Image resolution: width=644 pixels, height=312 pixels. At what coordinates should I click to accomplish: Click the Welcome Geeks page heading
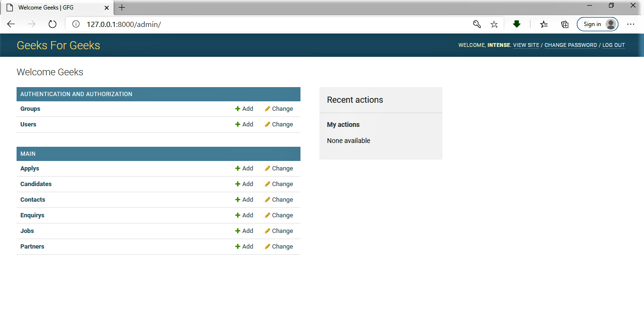[50, 72]
